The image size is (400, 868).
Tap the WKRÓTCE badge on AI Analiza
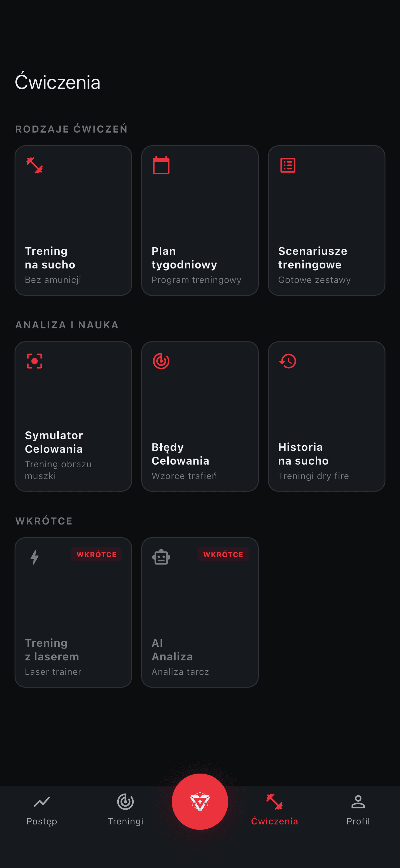(x=223, y=554)
